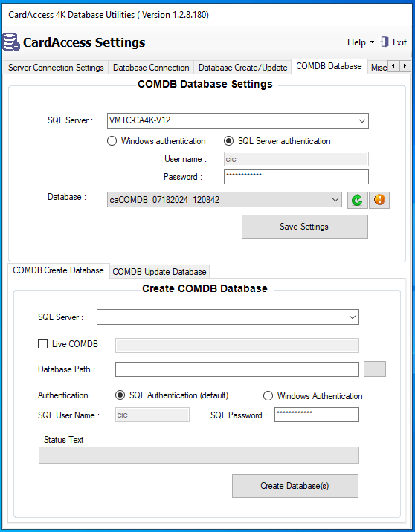
Task: Click the orange exclamation warning icon
Action: pyautogui.click(x=379, y=200)
